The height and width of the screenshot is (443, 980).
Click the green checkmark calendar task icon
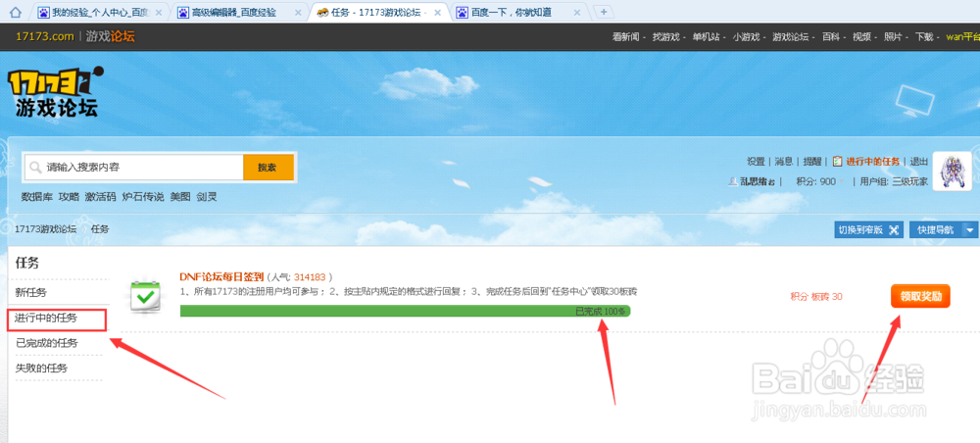[x=146, y=297]
